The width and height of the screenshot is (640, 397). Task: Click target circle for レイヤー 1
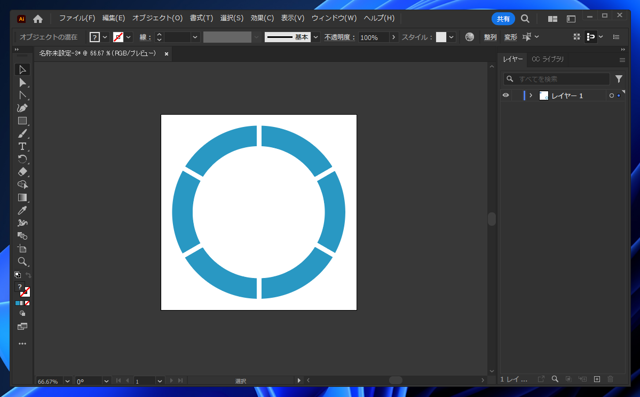pos(611,95)
